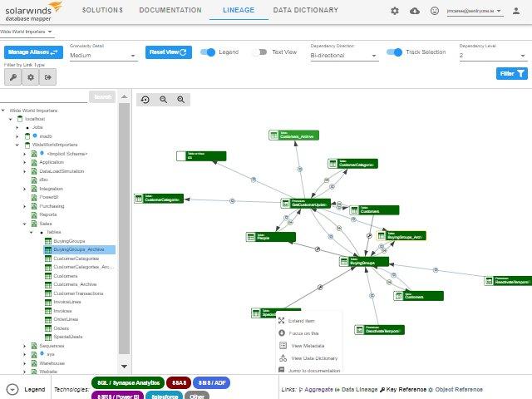Open the settings gear in header

click(395, 11)
